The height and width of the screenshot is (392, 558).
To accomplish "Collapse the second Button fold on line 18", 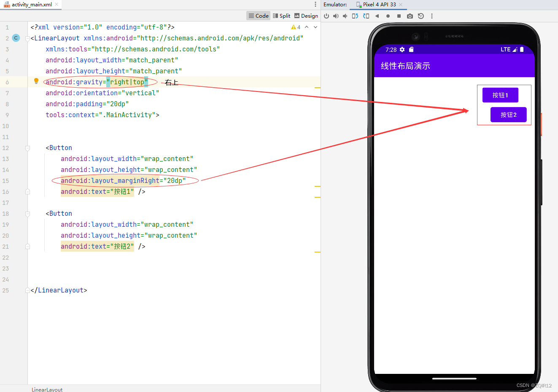I will (x=27, y=214).
